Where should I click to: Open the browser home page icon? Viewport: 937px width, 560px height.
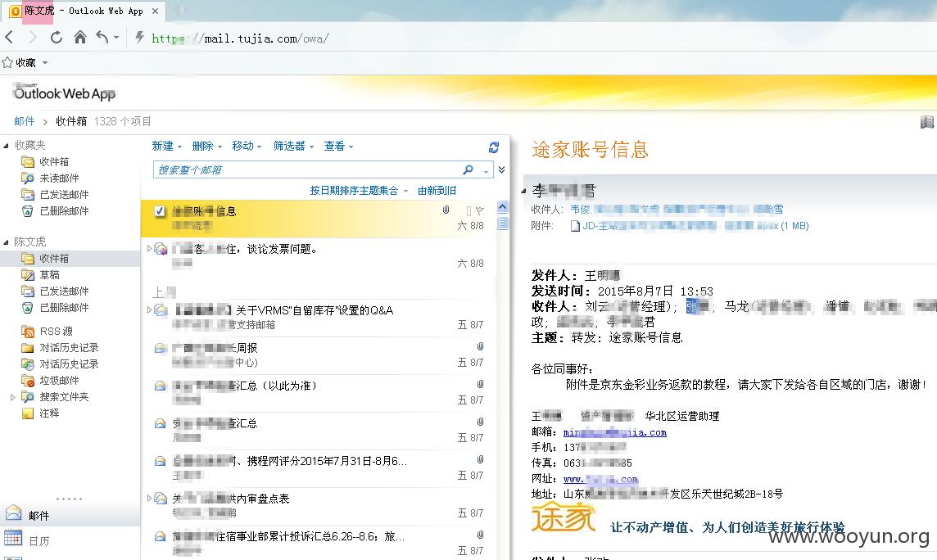coord(79,38)
